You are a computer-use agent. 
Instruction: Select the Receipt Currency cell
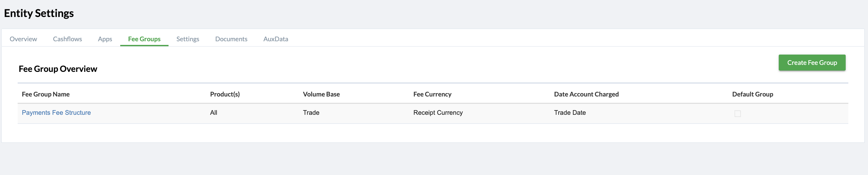[438, 113]
